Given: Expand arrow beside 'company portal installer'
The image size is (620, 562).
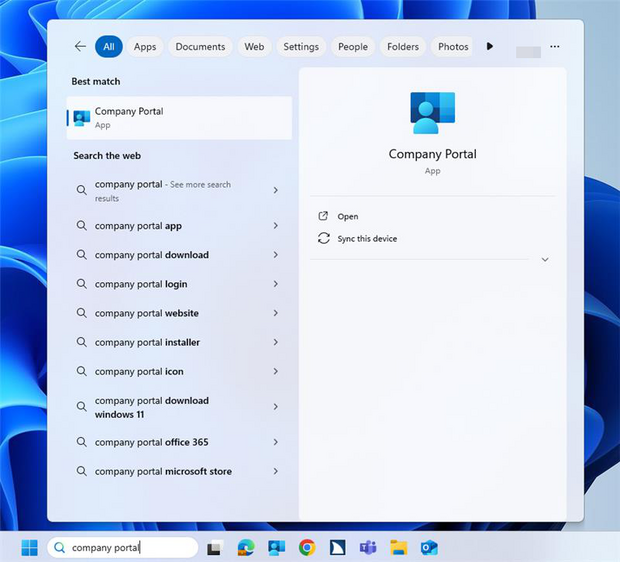Looking at the screenshot, I should 276,342.
